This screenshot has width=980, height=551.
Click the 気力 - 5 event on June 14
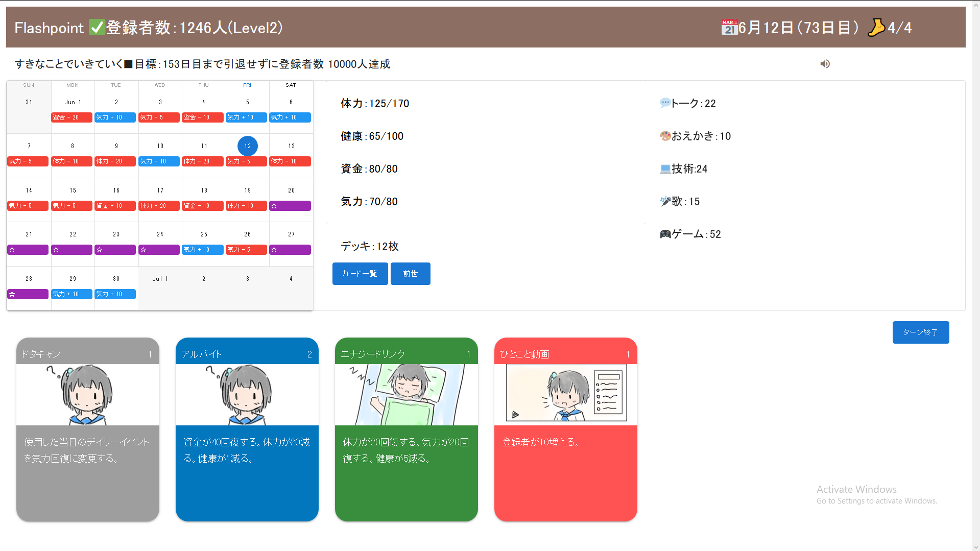[x=28, y=206]
